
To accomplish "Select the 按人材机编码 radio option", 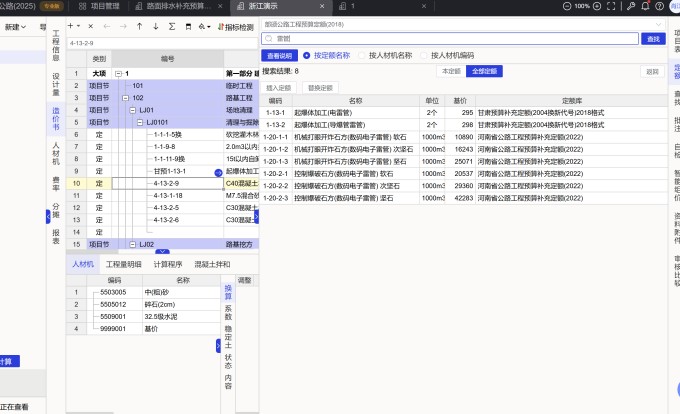I will 423,56.
